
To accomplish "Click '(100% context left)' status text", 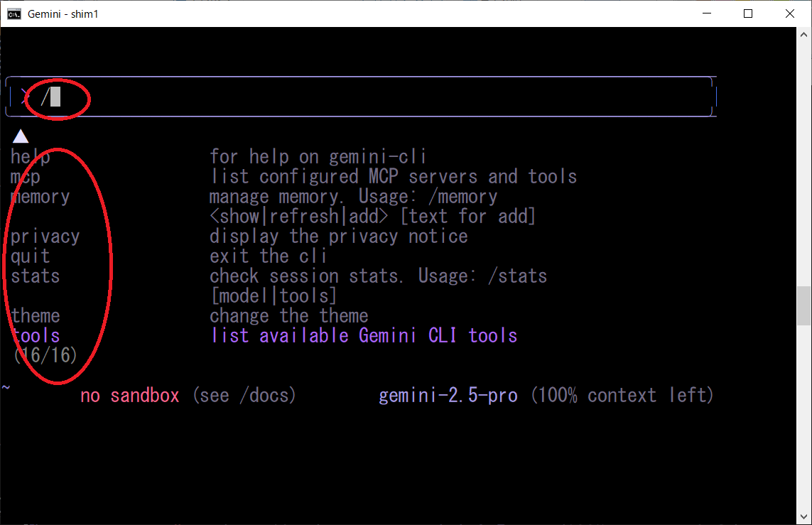I will (x=622, y=396).
